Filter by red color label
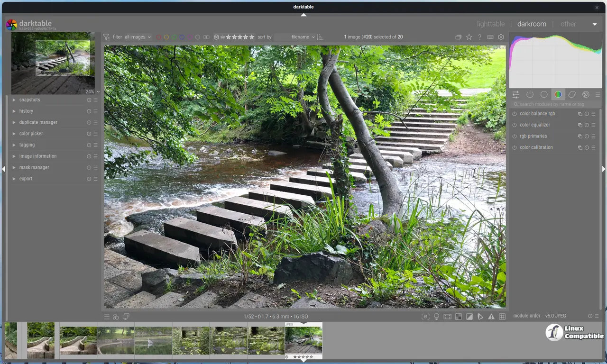Viewport: 607px width, 364px height. [159, 37]
